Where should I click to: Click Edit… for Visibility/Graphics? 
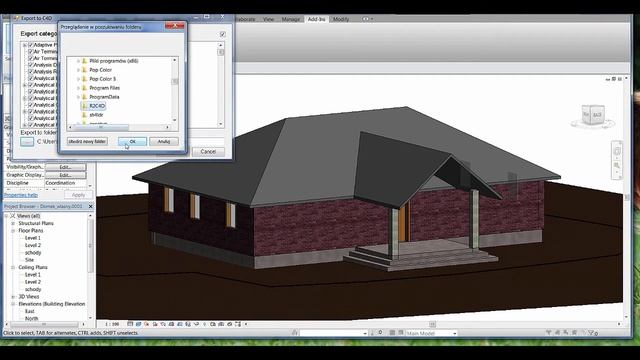pos(65,167)
